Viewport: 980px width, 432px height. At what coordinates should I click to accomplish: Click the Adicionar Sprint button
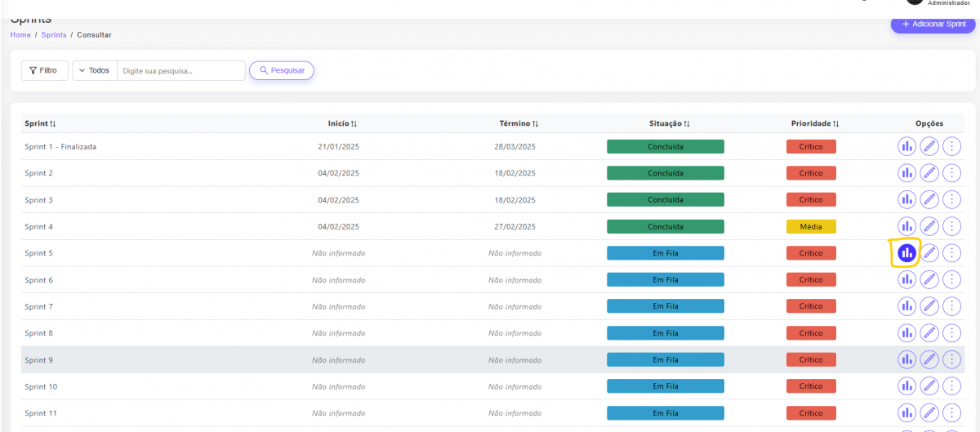tap(933, 24)
